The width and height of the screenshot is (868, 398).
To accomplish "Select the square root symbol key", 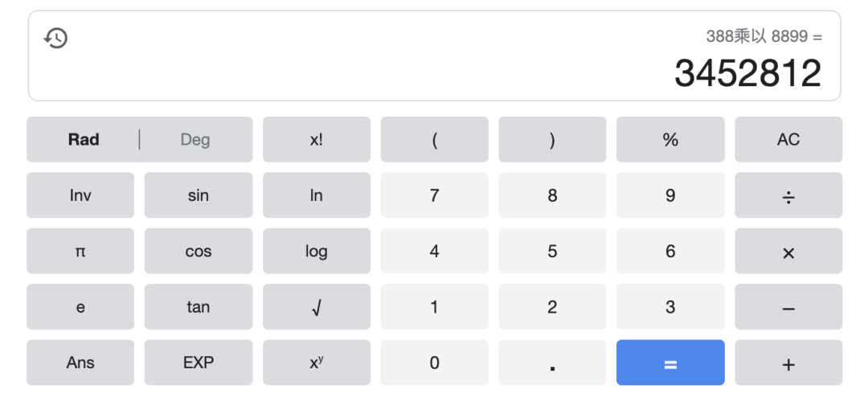I will point(316,306).
